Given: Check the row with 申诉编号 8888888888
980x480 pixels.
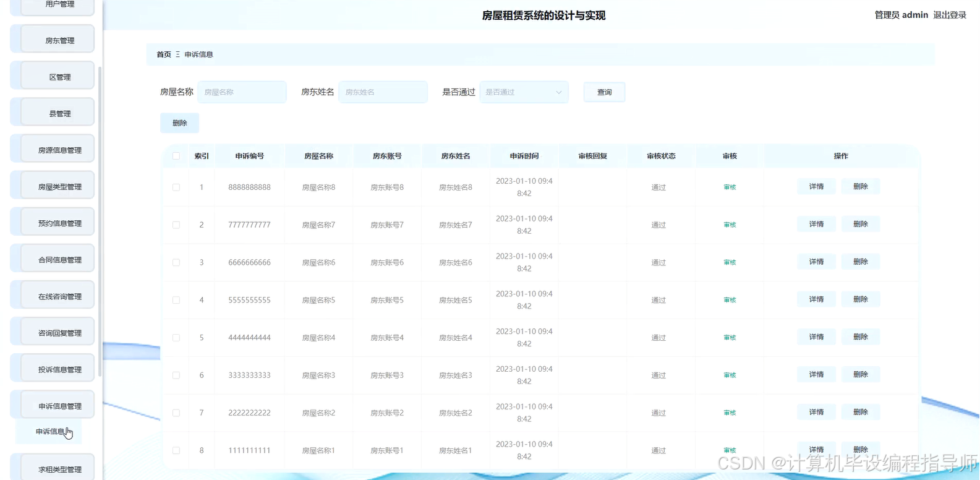Looking at the screenshot, I should click(x=176, y=187).
